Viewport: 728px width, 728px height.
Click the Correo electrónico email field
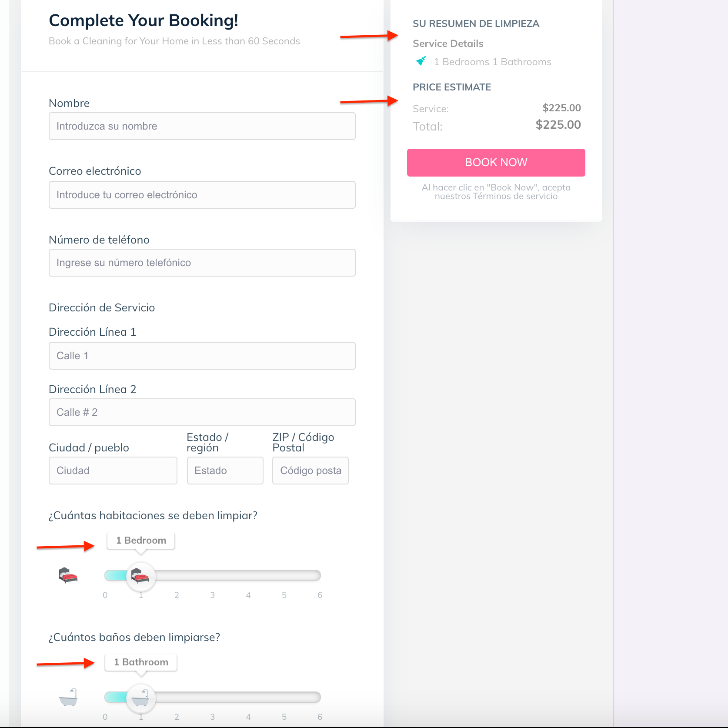click(x=202, y=195)
